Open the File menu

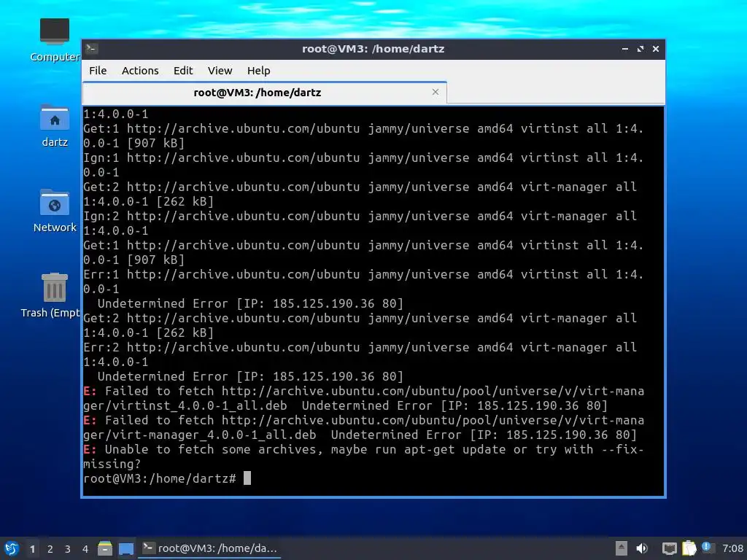tap(98, 71)
